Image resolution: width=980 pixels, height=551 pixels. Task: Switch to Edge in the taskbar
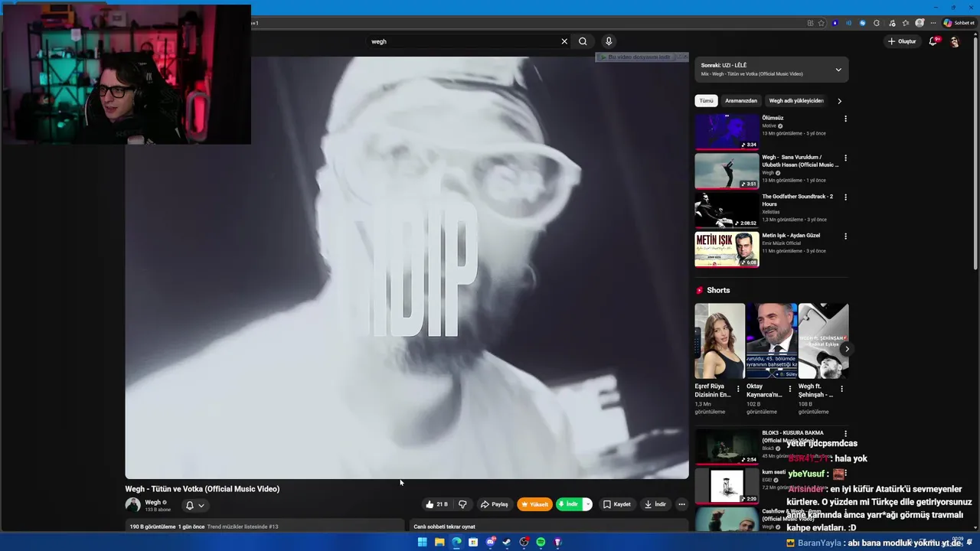coord(456,542)
